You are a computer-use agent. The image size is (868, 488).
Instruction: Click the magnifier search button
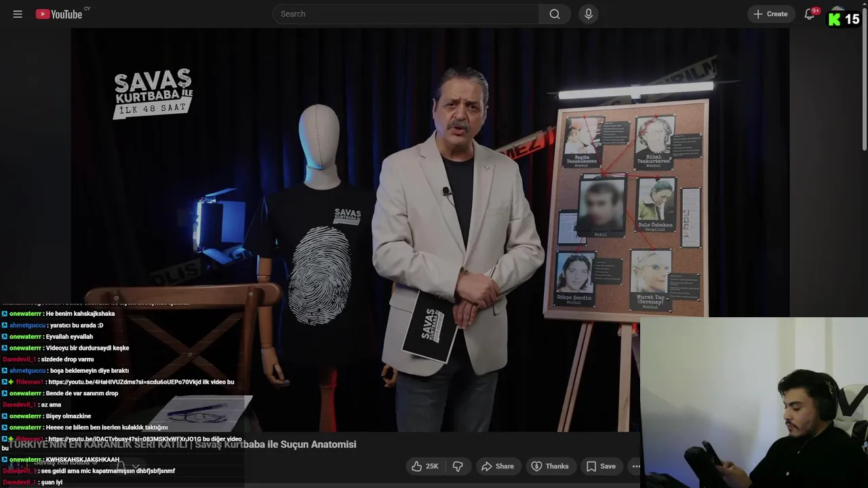point(555,14)
